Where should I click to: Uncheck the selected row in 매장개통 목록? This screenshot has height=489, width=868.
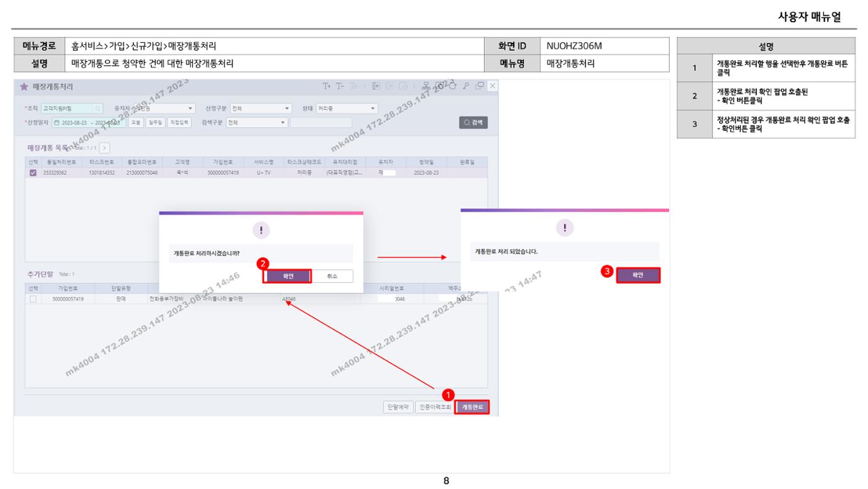tap(33, 173)
